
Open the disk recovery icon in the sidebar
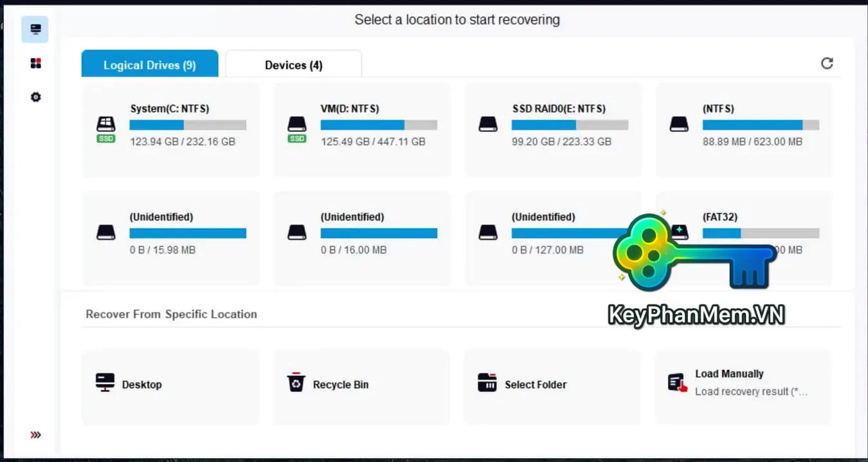pyautogui.click(x=35, y=29)
